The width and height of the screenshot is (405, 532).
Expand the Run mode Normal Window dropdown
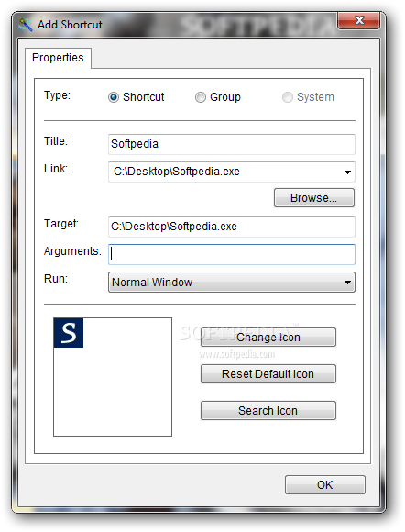[232, 282]
